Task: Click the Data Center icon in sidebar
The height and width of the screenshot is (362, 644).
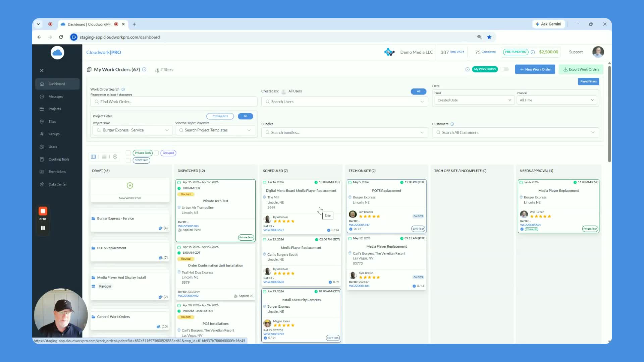Action: point(42,184)
